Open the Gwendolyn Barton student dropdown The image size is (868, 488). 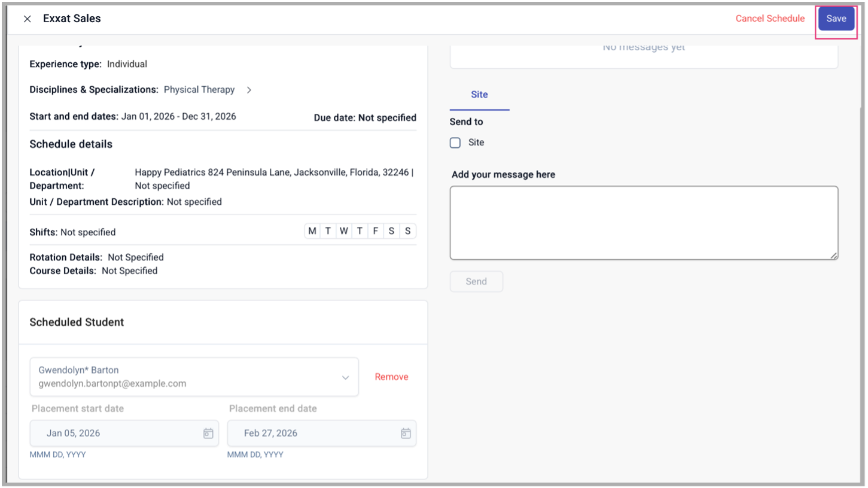[x=345, y=377]
